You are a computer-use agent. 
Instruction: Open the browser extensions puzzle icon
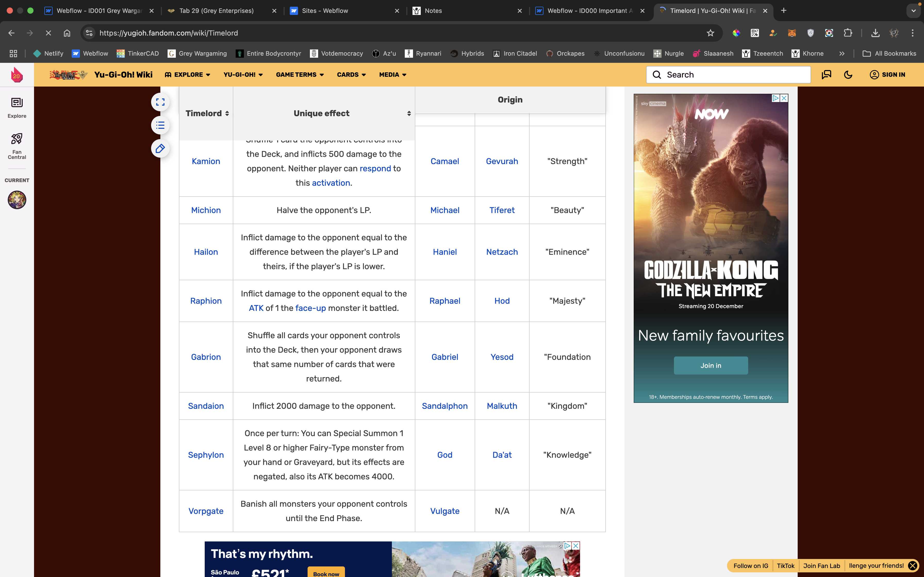[x=848, y=33]
